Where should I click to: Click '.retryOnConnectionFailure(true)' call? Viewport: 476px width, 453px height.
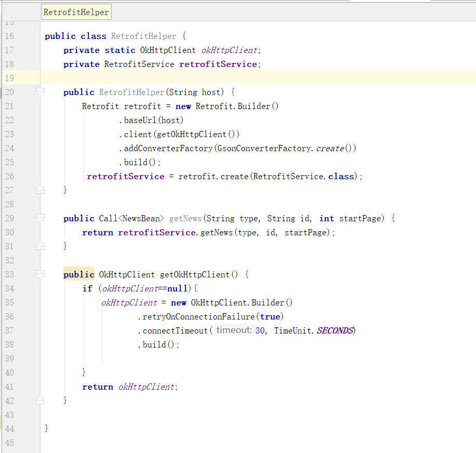click(x=210, y=316)
